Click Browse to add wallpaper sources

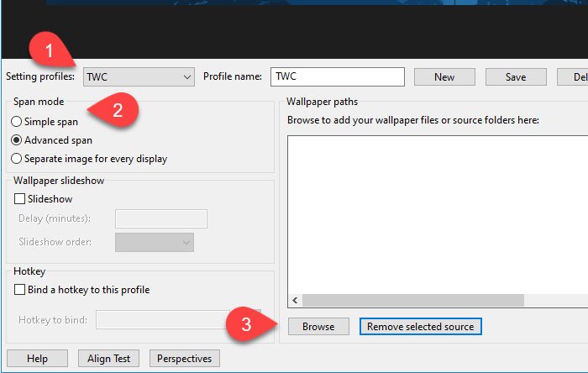318,327
